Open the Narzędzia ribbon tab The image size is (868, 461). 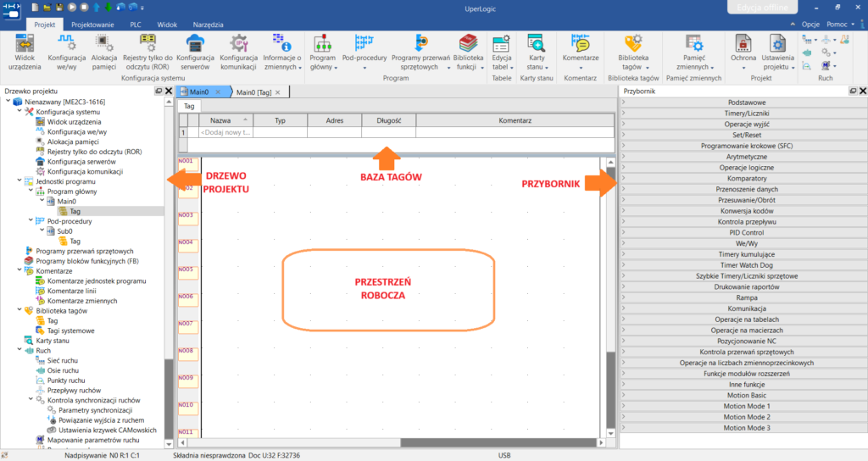point(209,25)
